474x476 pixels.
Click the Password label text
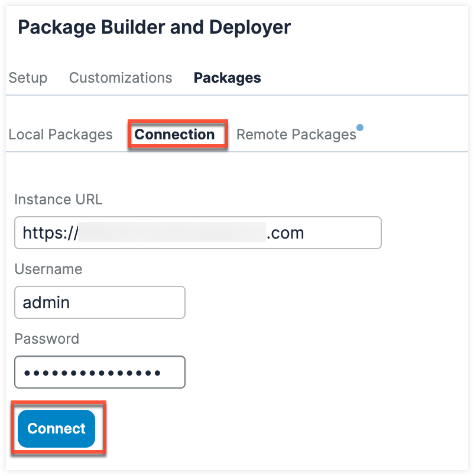[47, 339]
